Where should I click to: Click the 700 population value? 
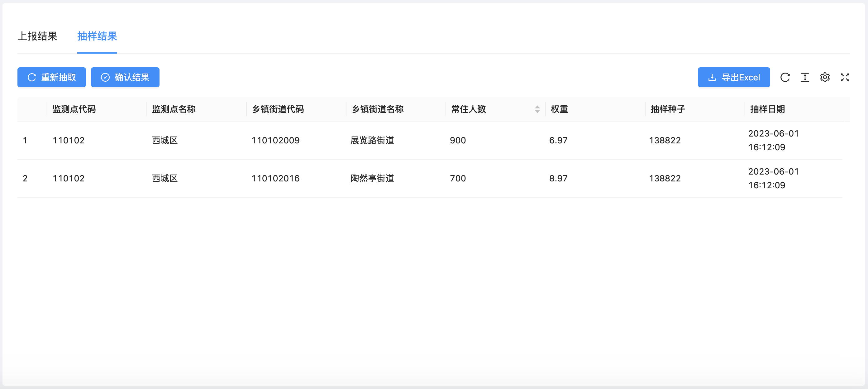458,178
